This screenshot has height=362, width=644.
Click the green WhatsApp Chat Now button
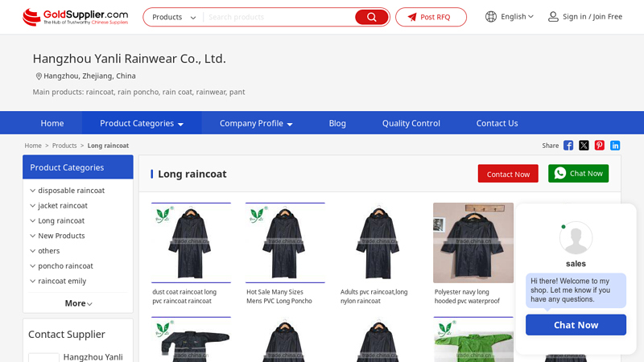578,174
